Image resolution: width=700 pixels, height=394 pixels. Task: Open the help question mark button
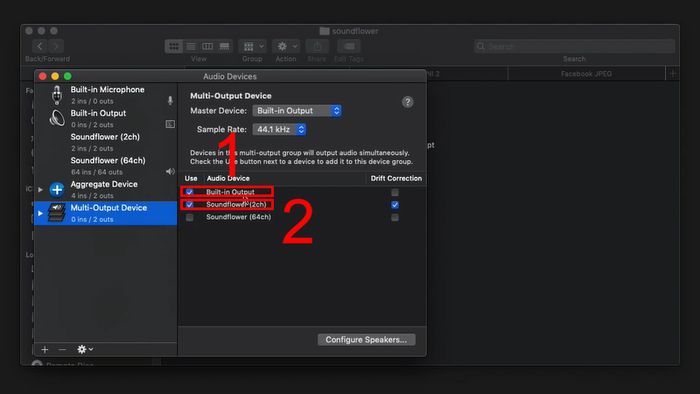(x=407, y=102)
